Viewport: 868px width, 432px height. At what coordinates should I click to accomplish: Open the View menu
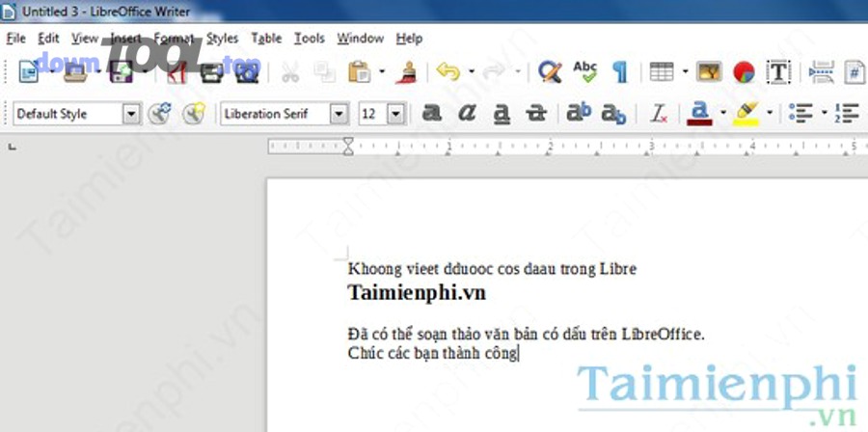click(85, 39)
